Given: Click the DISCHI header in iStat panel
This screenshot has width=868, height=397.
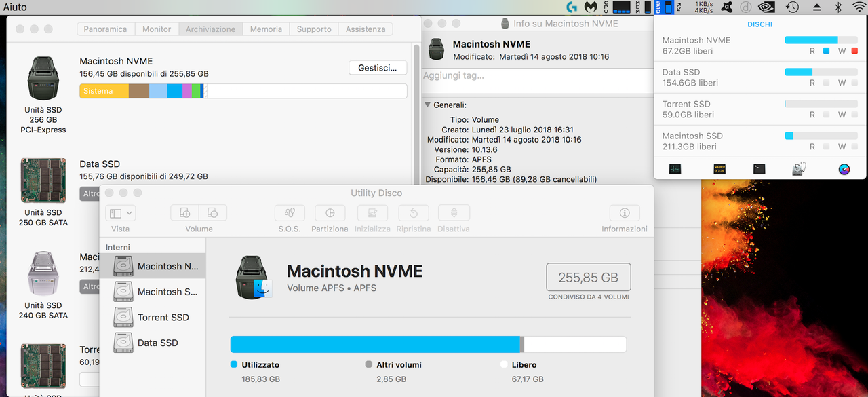Looking at the screenshot, I should [759, 24].
